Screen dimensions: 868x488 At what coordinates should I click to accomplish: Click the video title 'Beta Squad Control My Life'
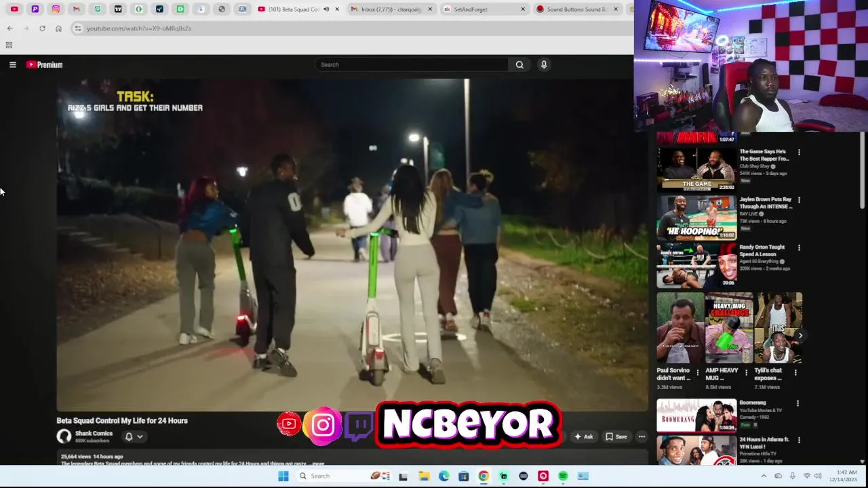point(122,420)
